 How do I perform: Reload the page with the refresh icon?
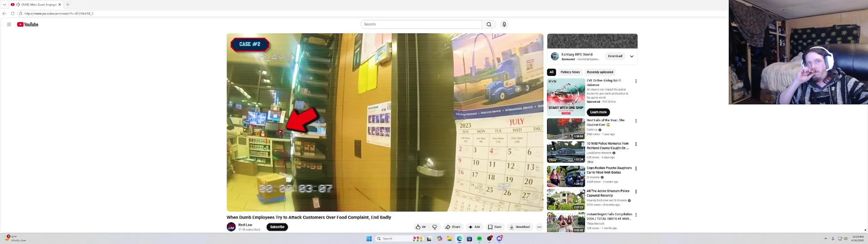tap(13, 14)
